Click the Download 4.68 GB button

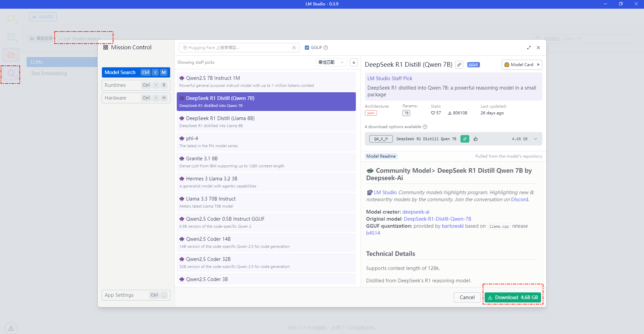[x=513, y=297]
